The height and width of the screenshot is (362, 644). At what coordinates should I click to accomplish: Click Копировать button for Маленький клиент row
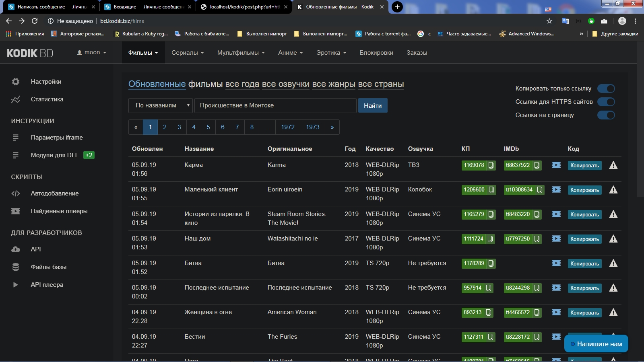click(584, 190)
